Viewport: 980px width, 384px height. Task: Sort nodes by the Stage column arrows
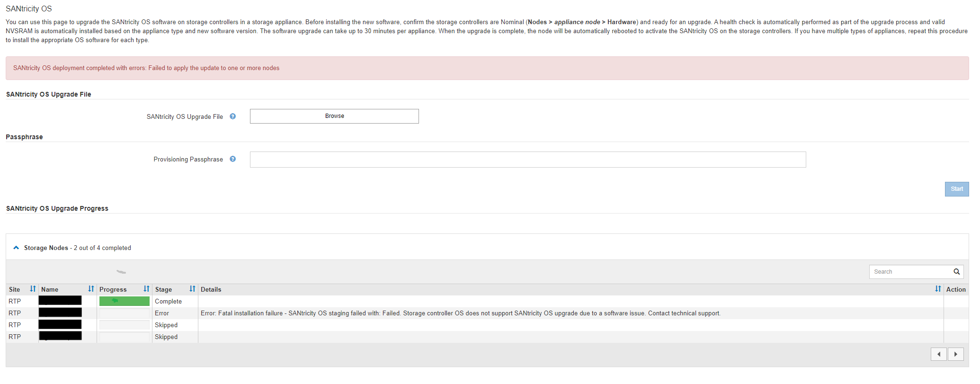coord(192,289)
